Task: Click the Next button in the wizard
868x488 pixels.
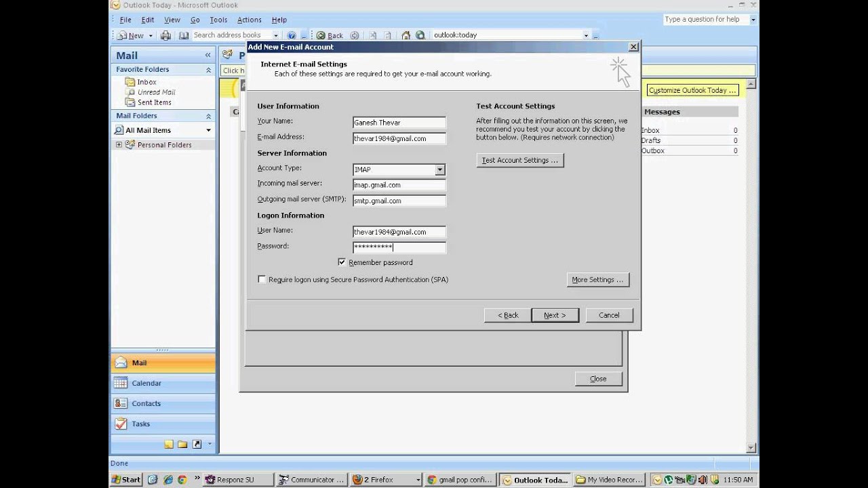Action: [x=555, y=315]
